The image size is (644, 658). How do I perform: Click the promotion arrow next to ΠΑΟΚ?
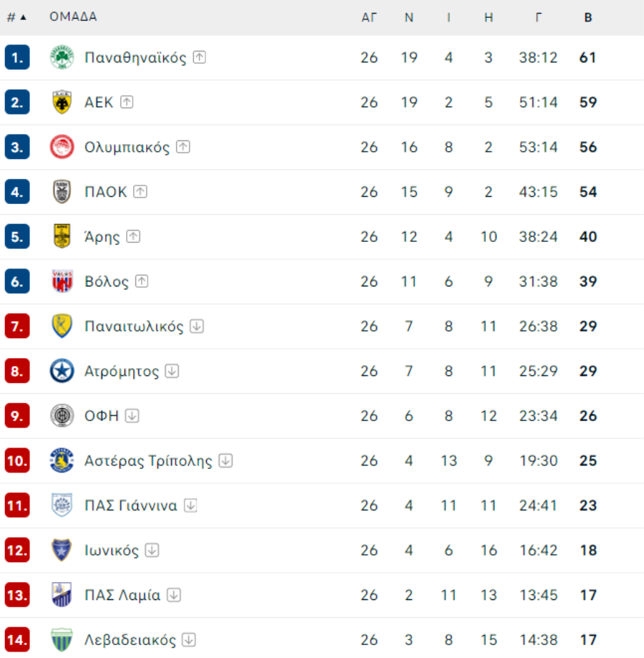[x=140, y=192]
